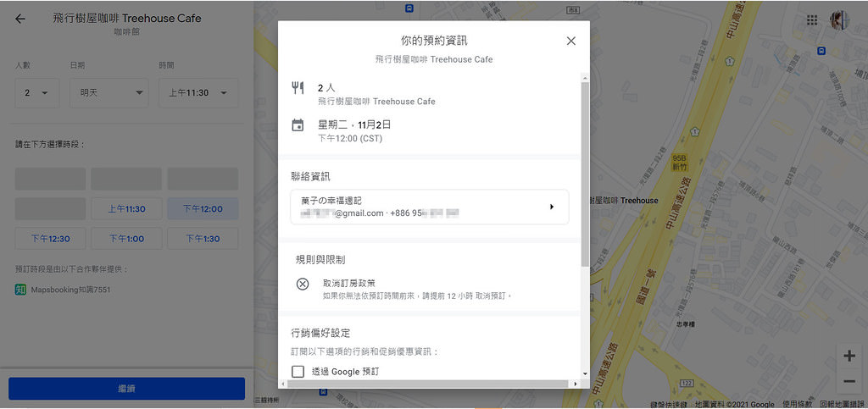Image resolution: width=868 pixels, height=409 pixels.
Task: Click the 你的預約資訊 dialog title
Action: (x=433, y=41)
